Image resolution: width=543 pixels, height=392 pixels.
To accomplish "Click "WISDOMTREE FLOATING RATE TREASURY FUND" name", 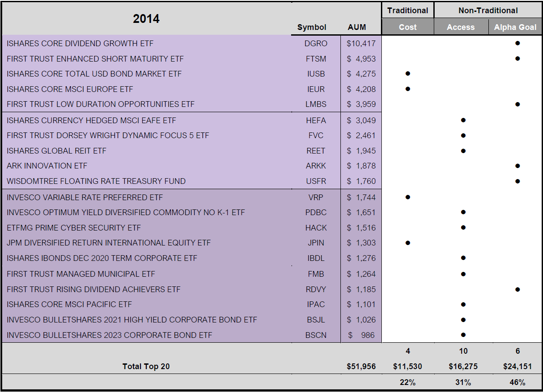I will coord(96,181).
